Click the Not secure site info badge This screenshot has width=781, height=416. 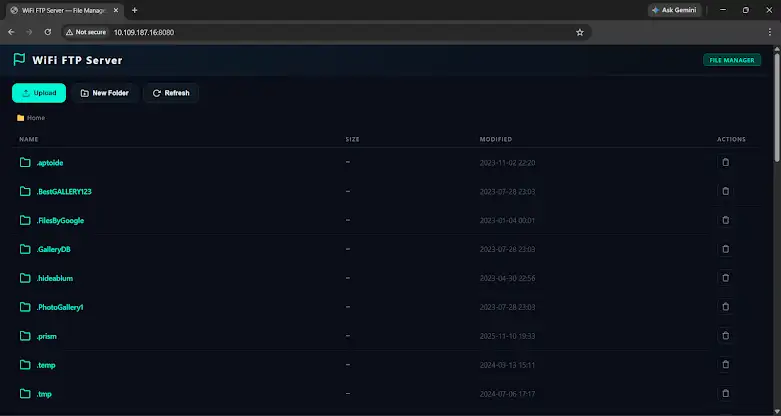[x=86, y=32]
